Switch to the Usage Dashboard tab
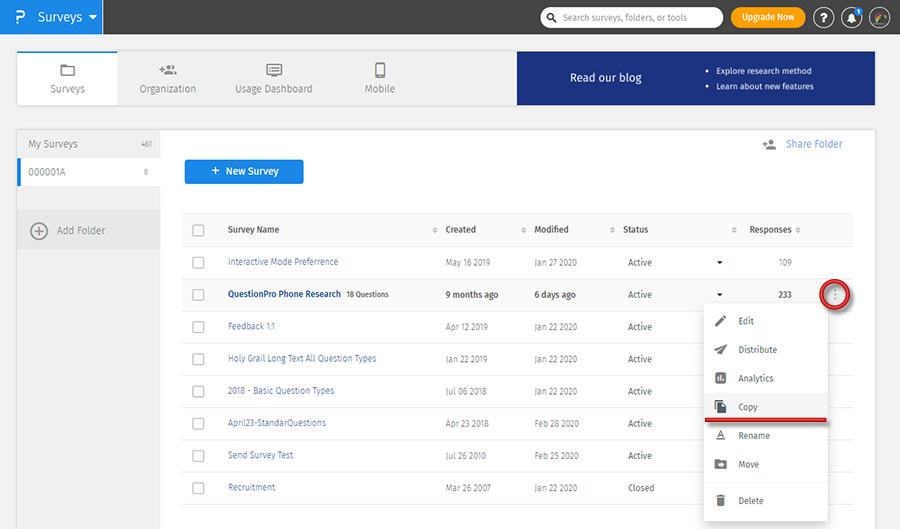 click(273, 78)
